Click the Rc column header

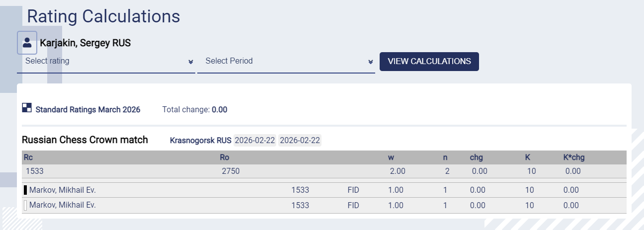click(28, 157)
